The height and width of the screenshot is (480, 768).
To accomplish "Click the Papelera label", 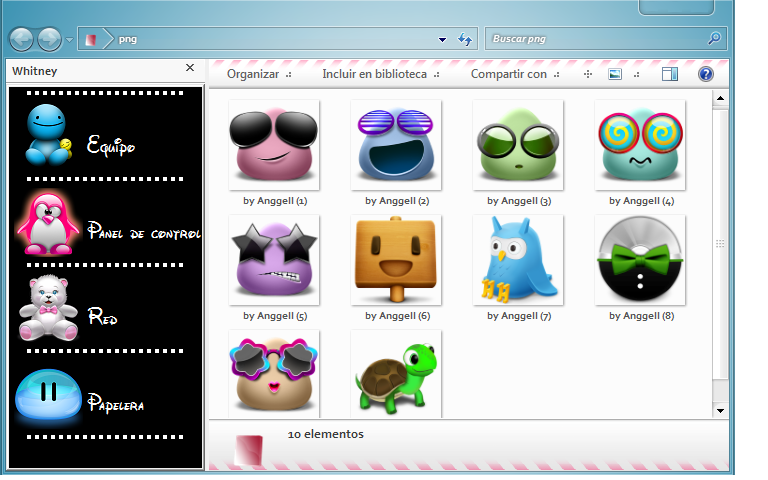I will pyautogui.click(x=116, y=403).
